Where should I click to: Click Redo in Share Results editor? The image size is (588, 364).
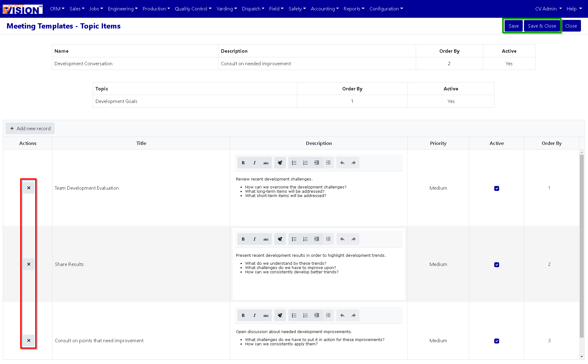tap(354, 239)
